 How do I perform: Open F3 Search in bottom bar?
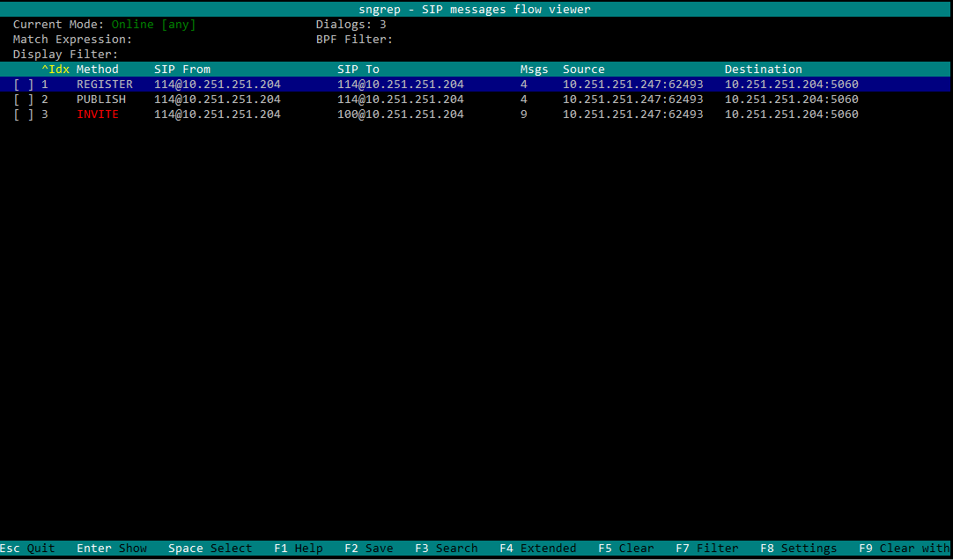446,549
